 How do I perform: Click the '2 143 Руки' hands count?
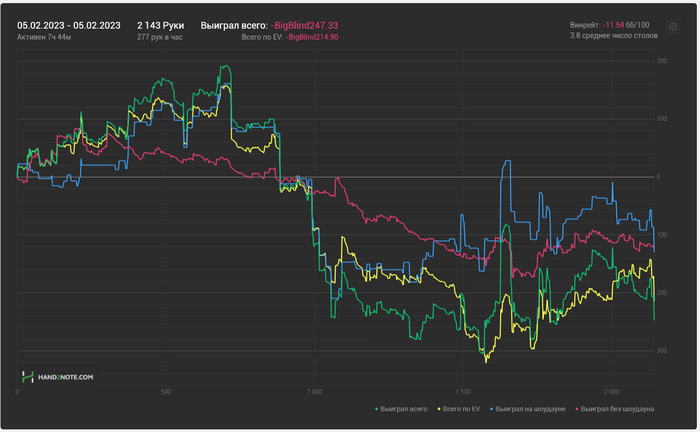pos(160,25)
